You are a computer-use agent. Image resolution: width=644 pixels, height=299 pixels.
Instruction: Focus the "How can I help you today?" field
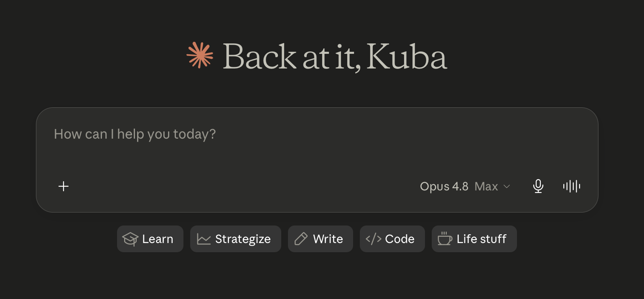[x=317, y=142]
